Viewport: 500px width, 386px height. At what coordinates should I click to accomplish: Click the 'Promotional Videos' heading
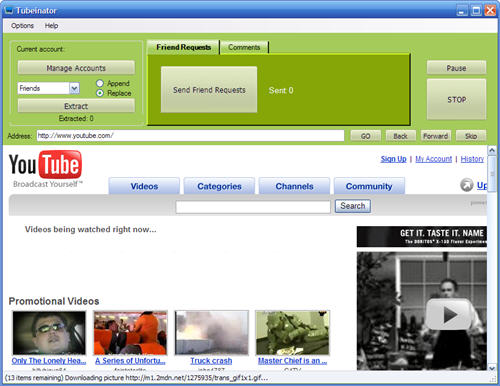54,301
